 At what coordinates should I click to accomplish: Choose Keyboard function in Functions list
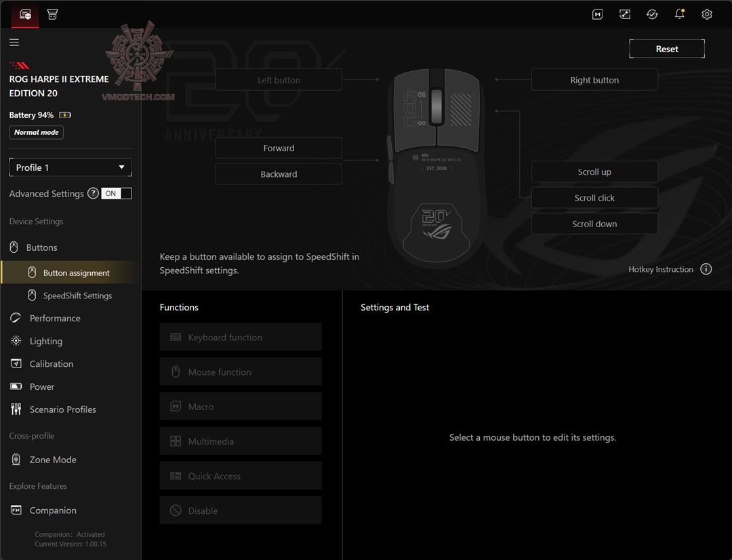(241, 337)
